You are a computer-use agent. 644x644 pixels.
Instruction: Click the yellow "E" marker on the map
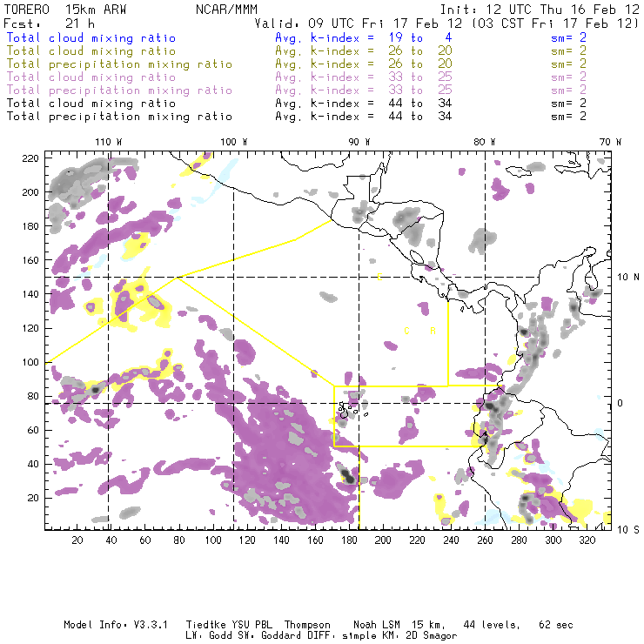pyautogui.click(x=379, y=277)
